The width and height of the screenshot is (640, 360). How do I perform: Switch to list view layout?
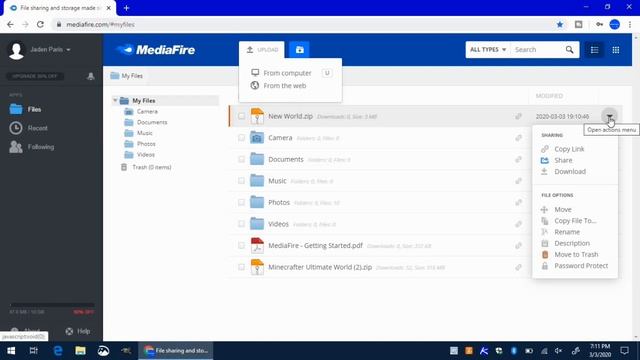pyautogui.click(x=594, y=50)
